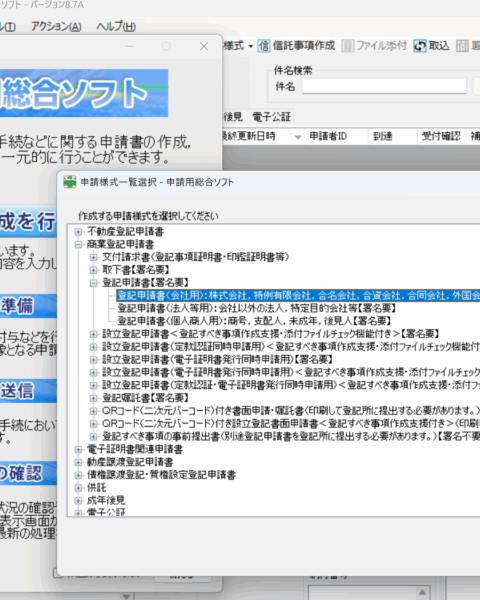
Task: Open the アクション menu
Action: pos(56,26)
